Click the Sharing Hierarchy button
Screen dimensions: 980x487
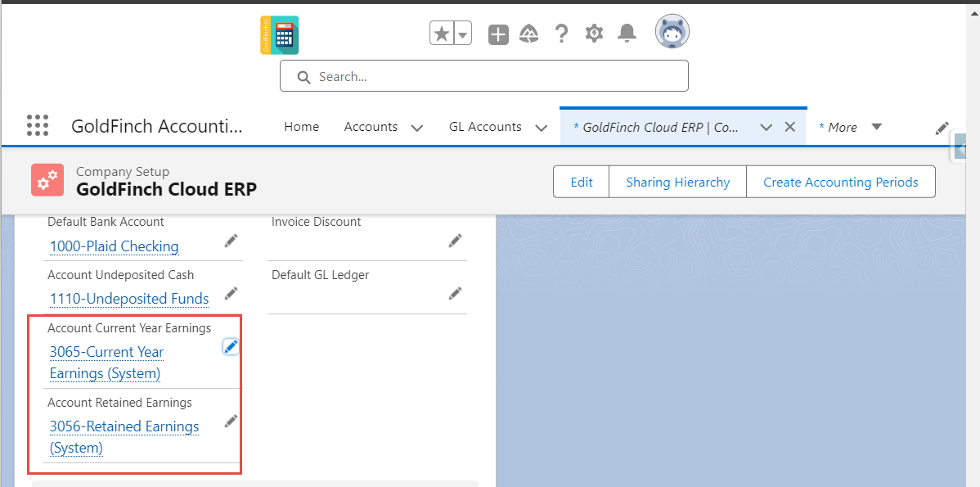[x=677, y=182]
